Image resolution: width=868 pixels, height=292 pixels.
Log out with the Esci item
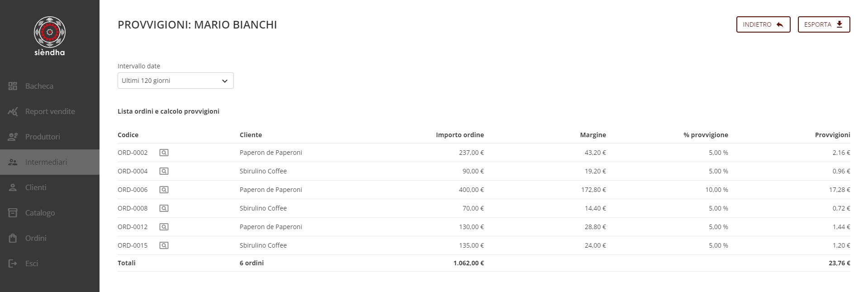click(50, 263)
